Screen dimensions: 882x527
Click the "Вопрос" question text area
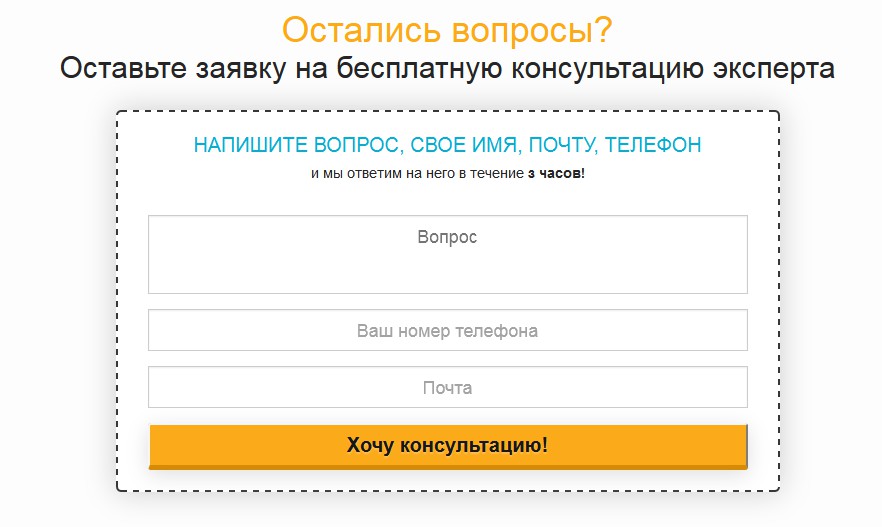447,254
